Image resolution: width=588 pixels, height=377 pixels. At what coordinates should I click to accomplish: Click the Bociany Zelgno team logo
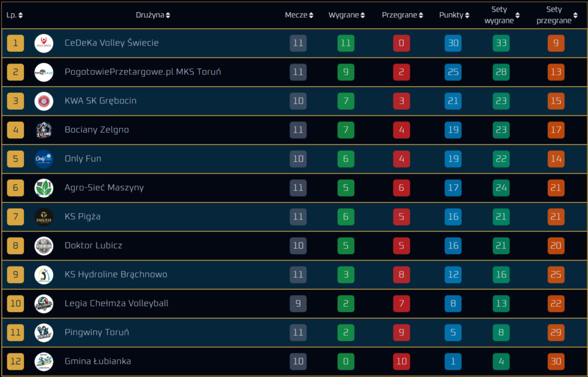[44, 130]
